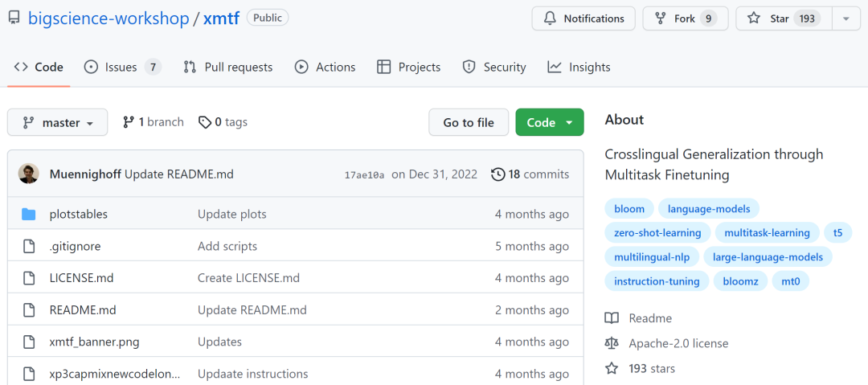Click the tags icon next to 0 tags
868x385 pixels.
click(x=205, y=122)
